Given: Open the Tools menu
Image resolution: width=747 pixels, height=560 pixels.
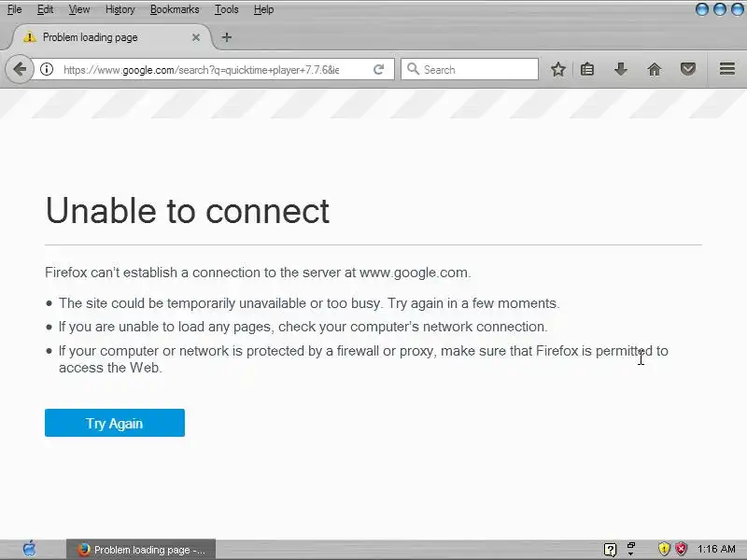Looking at the screenshot, I should click(226, 9).
